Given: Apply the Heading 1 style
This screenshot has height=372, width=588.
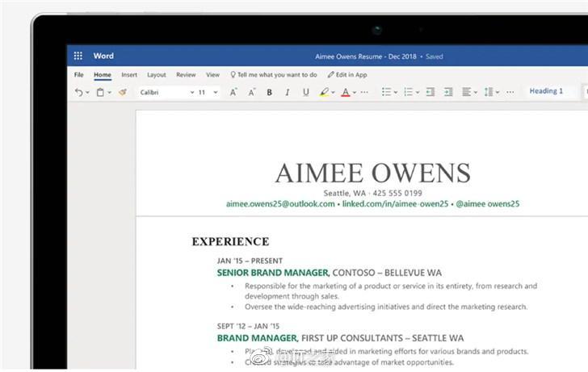Looking at the screenshot, I should (x=546, y=91).
